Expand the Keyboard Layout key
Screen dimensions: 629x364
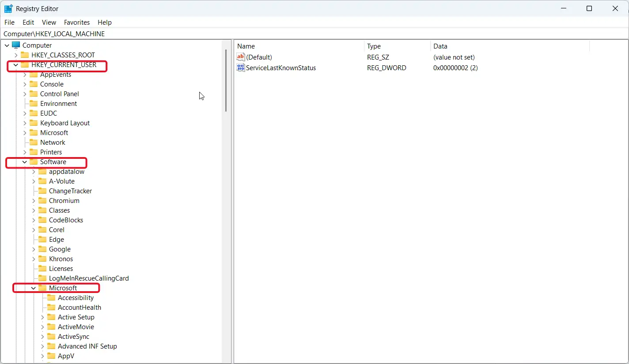click(25, 123)
